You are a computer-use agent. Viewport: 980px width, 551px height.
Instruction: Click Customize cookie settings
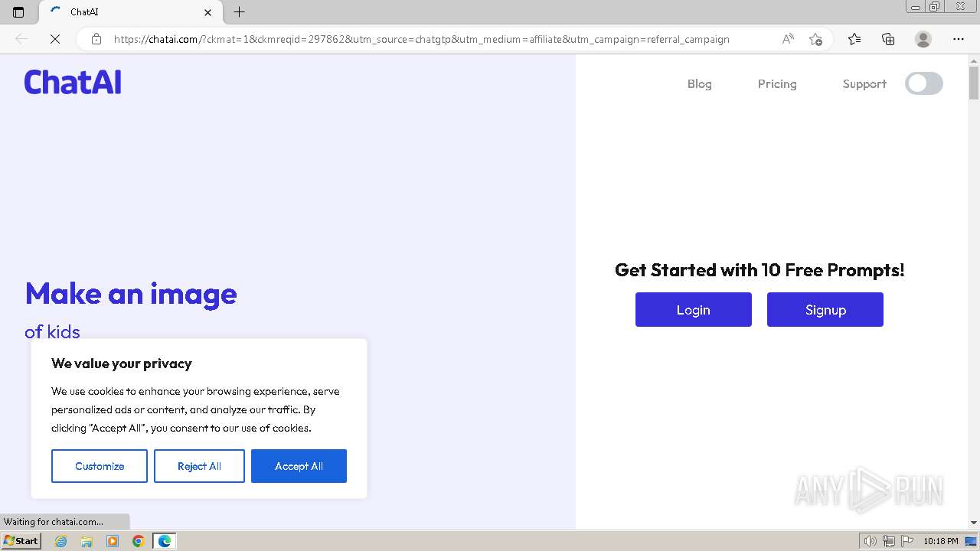[x=100, y=466]
